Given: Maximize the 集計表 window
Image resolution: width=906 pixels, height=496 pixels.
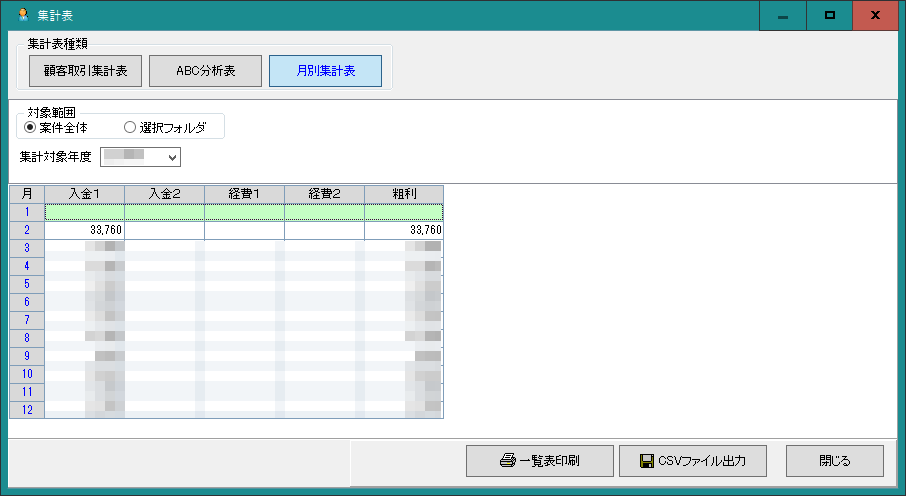Looking at the screenshot, I should click(829, 16).
